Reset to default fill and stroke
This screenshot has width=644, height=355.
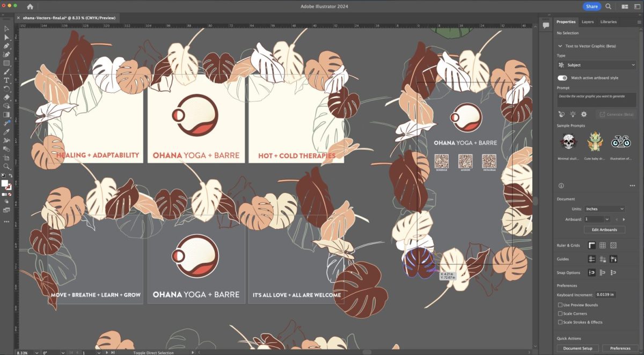[x=3, y=175]
